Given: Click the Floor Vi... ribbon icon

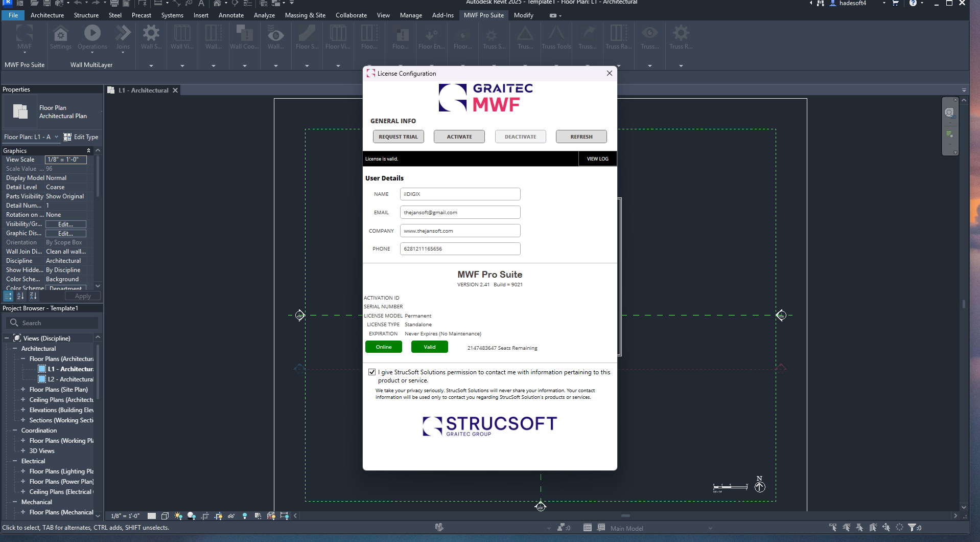Looking at the screenshot, I should (338, 33).
